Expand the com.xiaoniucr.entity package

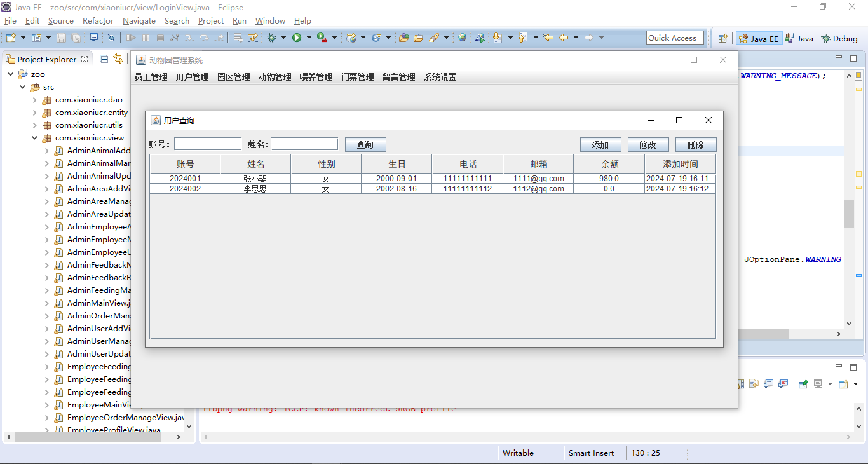click(x=35, y=113)
